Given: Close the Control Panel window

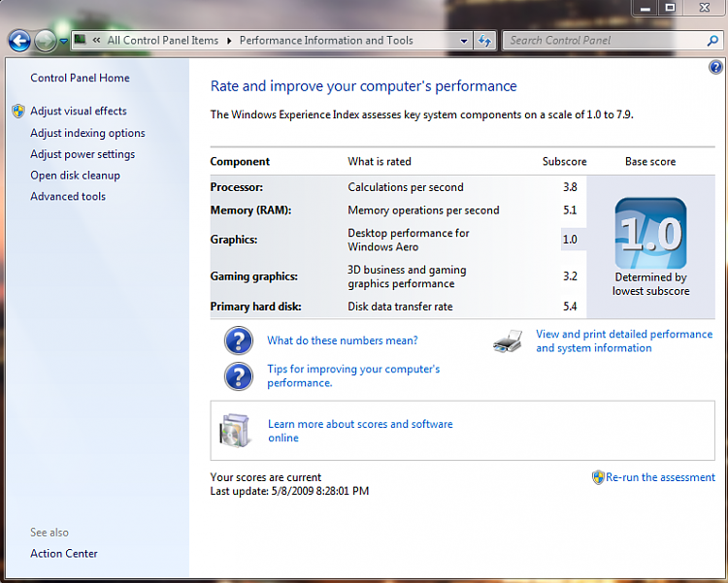Looking at the screenshot, I should point(704,8).
